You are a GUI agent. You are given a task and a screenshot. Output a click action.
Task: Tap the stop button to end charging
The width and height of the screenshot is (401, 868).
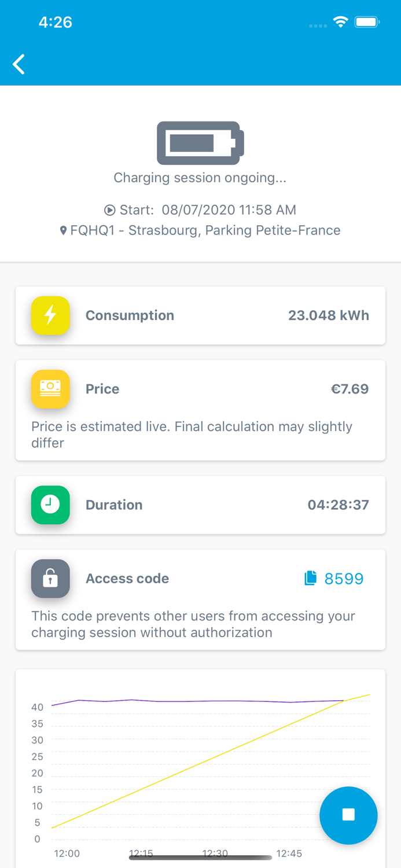click(x=348, y=815)
